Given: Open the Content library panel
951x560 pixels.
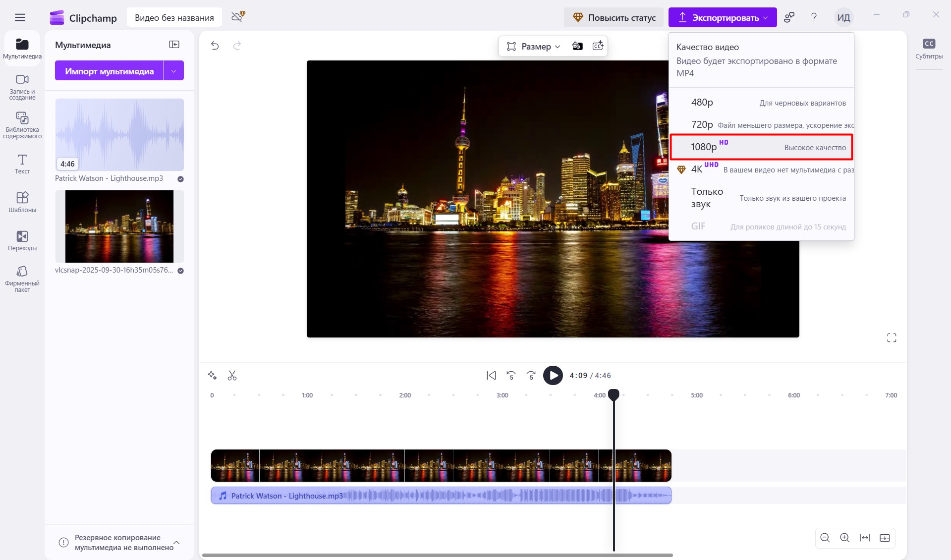Looking at the screenshot, I should point(22,125).
